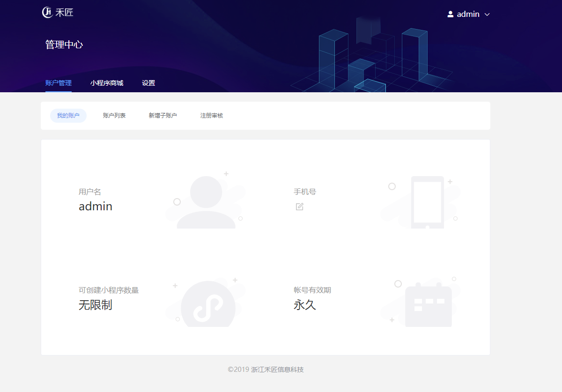Image resolution: width=562 pixels, height=392 pixels.
Task: View the 注册审核 sub-tab
Action: (212, 116)
